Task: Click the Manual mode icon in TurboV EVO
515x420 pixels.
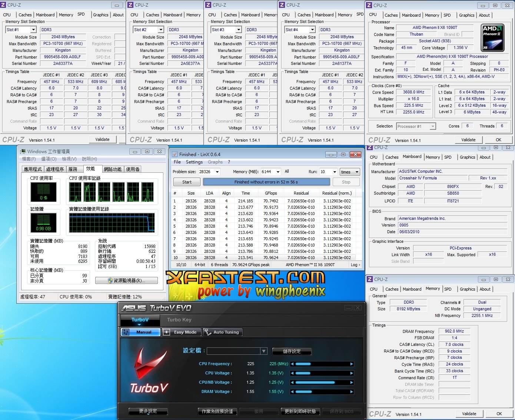Action: pyautogui.click(x=126, y=332)
